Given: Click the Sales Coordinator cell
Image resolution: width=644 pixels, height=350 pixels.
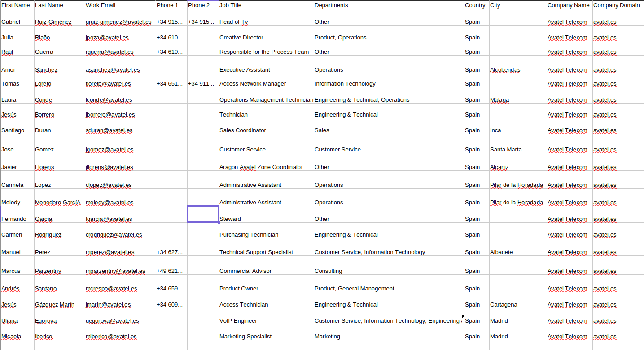Looking at the screenshot, I should (266, 126).
